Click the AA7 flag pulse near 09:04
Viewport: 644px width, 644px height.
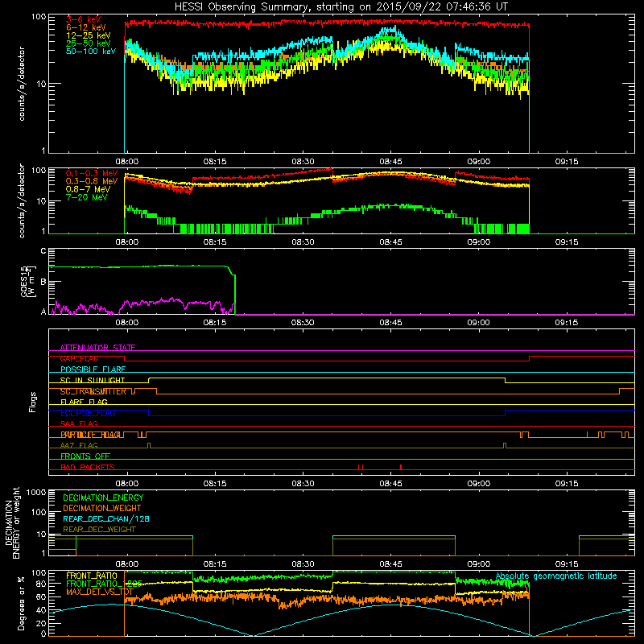505,446
